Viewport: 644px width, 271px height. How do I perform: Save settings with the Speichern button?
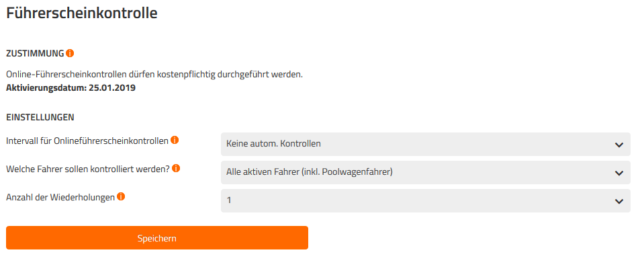click(x=157, y=237)
